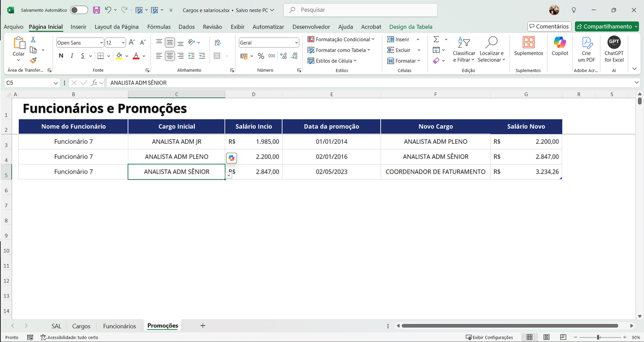Apply the percent number format
The height and width of the screenshot is (342, 644).
tap(261, 56)
